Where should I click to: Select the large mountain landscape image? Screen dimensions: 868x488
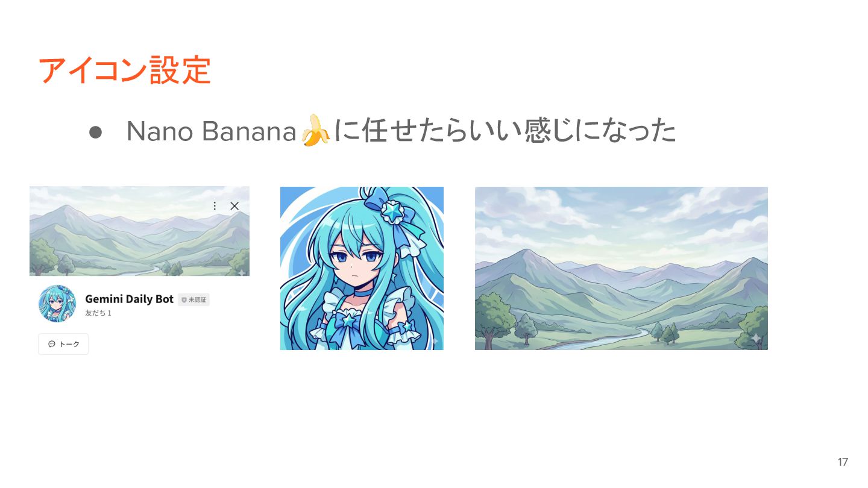(621, 268)
